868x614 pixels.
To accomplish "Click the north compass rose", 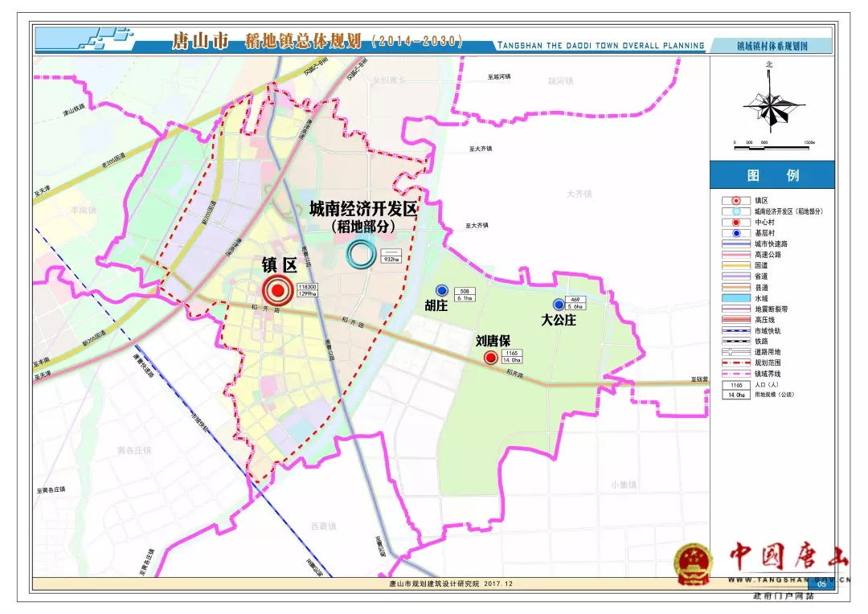I will coord(770,106).
